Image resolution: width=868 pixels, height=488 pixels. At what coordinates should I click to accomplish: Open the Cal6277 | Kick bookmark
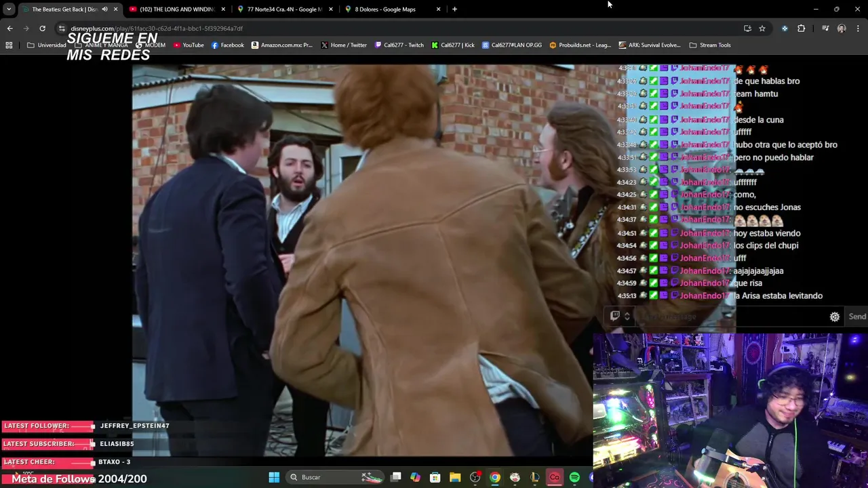[x=453, y=45]
